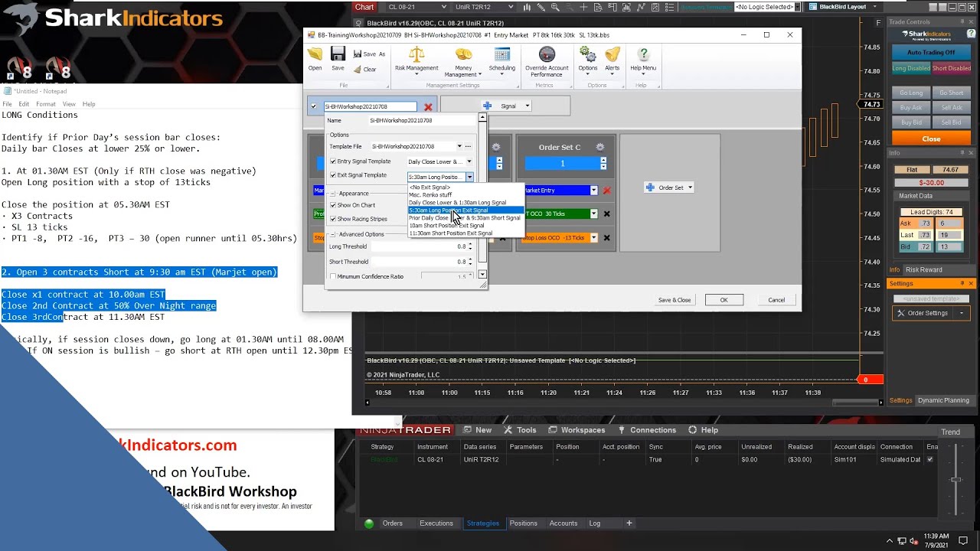This screenshot has height=551, width=980.
Task: Open the Positions tab in NinjaTrader
Action: point(524,523)
